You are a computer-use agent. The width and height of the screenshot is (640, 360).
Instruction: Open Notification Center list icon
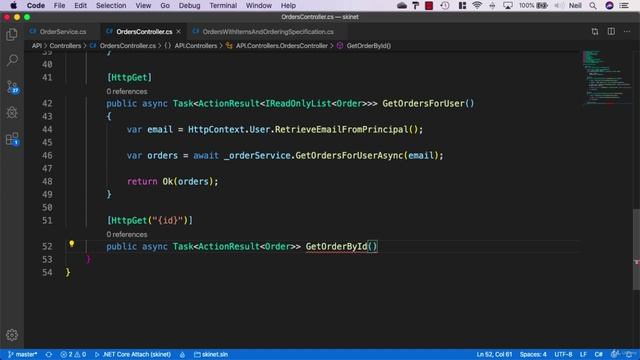[x=624, y=5]
